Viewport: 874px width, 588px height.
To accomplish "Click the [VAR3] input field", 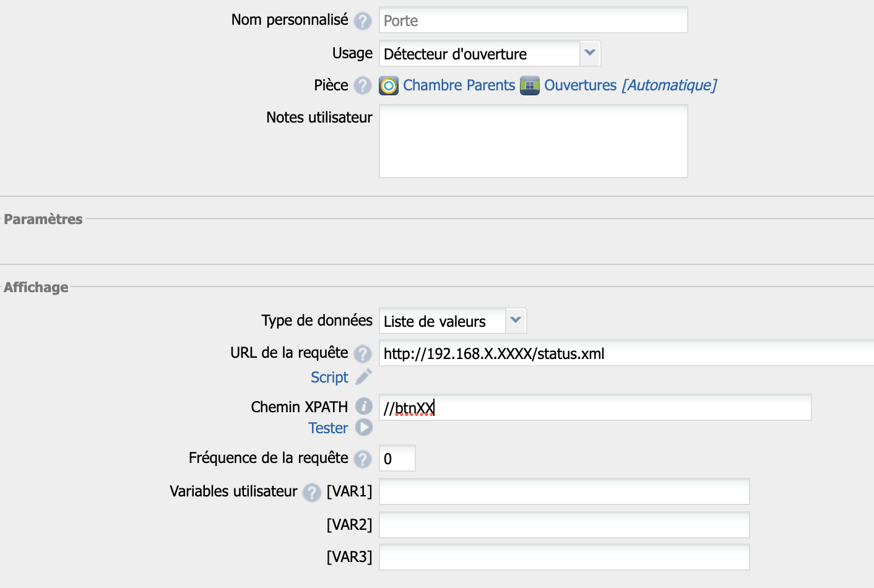I will click(564, 557).
